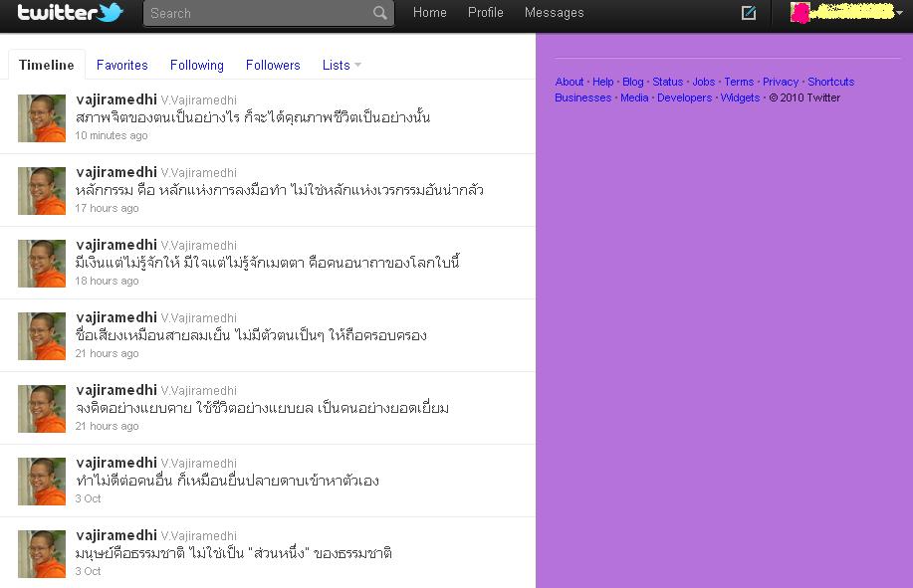
Task: Click avatar of the 18 hours ago tweet
Action: coord(42,264)
